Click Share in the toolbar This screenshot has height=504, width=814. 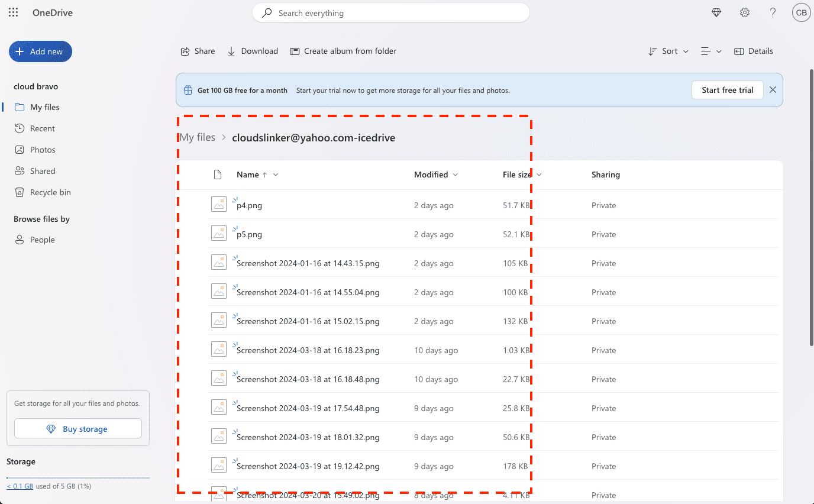click(x=198, y=51)
